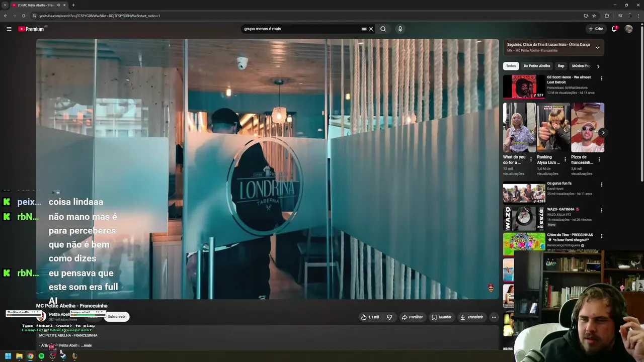Viewport: 644px width, 362px height.
Task: Start voice search with microphone icon
Action: click(x=400, y=29)
